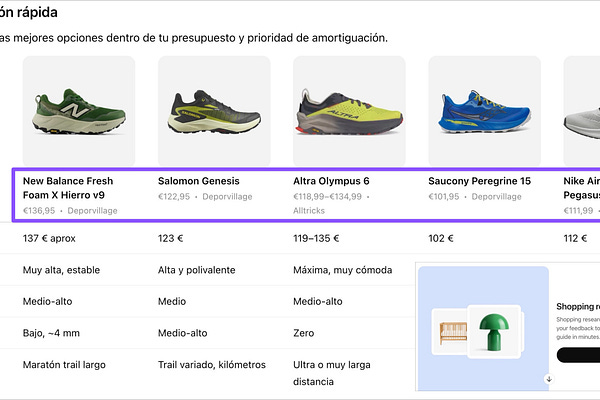The width and height of the screenshot is (600, 400).
Task: Select the 'Bajo, ~4 mm' cell
Action: click(x=51, y=333)
